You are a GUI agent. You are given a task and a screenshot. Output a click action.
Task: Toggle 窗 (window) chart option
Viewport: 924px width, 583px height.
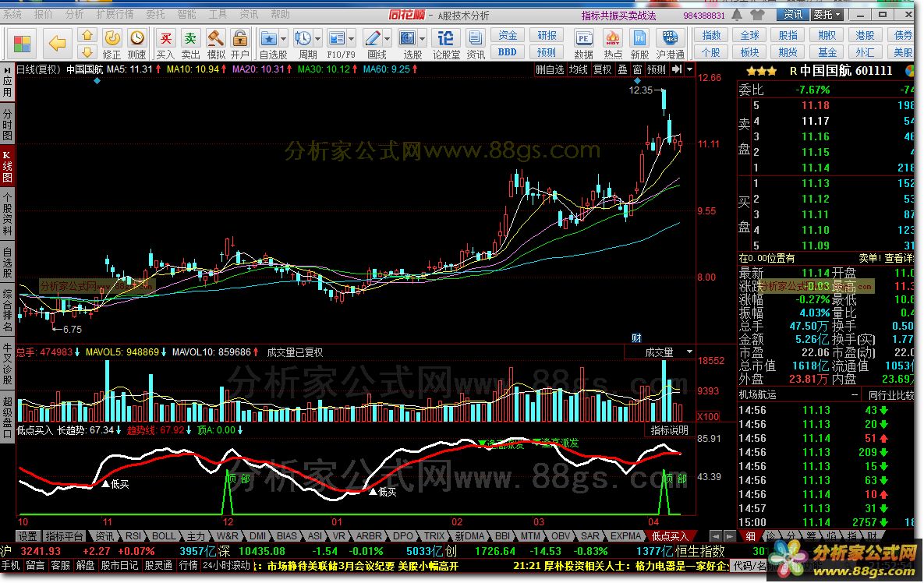coord(637,69)
